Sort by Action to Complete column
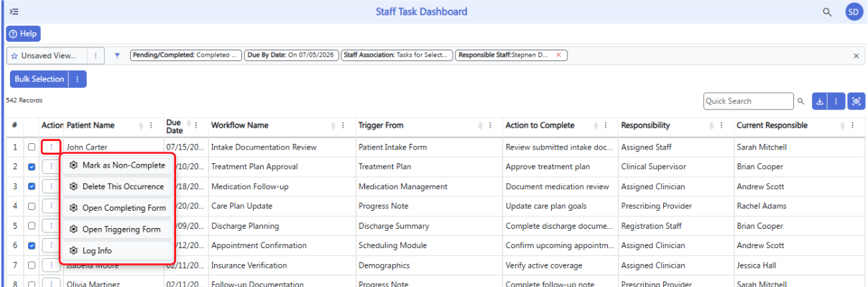 pos(596,125)
